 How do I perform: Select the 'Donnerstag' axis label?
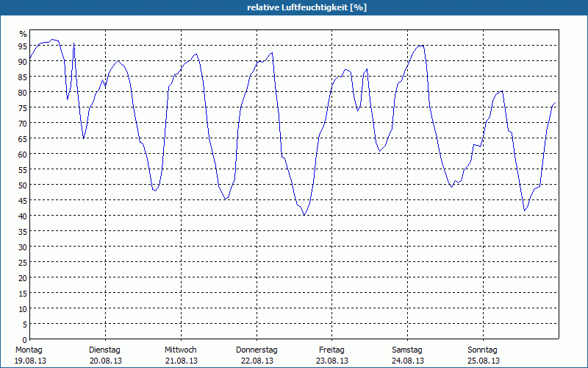pos(257,350)
